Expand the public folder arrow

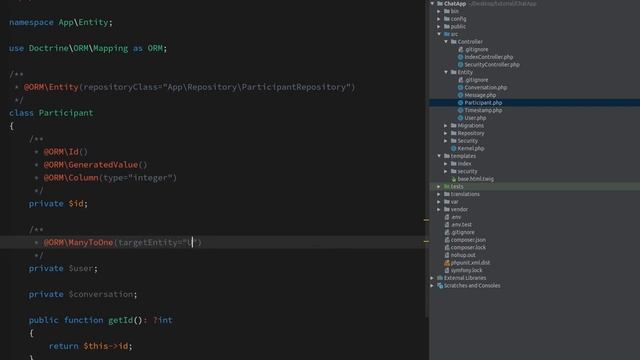click(439, 27)
